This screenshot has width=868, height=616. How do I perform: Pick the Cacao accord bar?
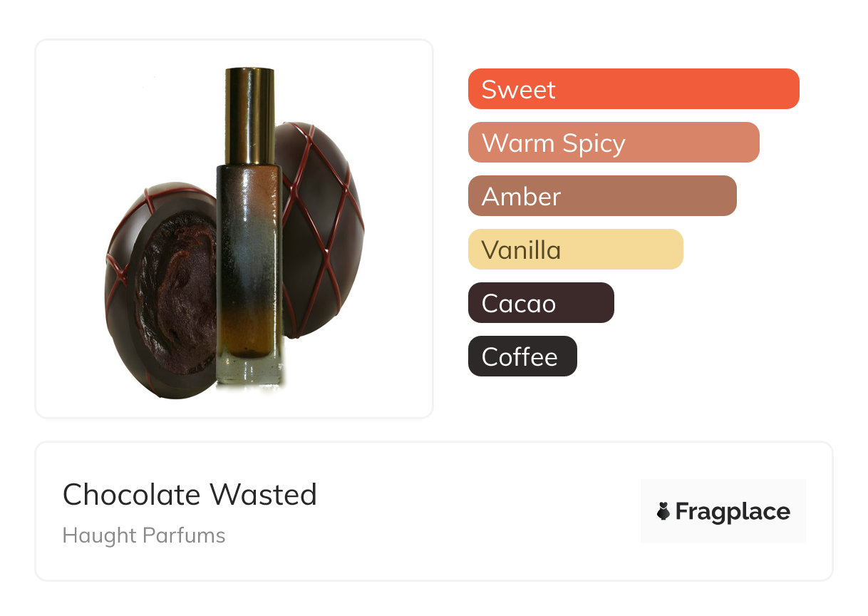pos(540,303)
